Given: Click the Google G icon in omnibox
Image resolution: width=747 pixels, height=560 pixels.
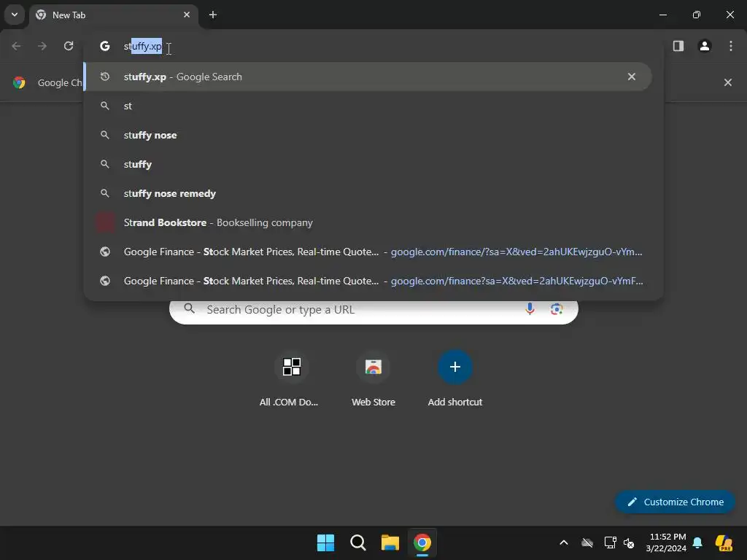Looking at the screenshot, I should [x=105, y=46].
